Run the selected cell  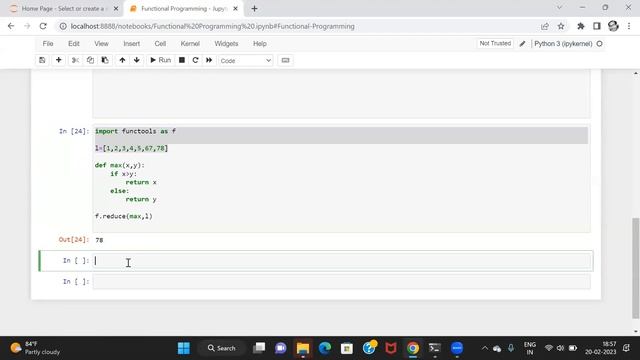pos(160,60)
